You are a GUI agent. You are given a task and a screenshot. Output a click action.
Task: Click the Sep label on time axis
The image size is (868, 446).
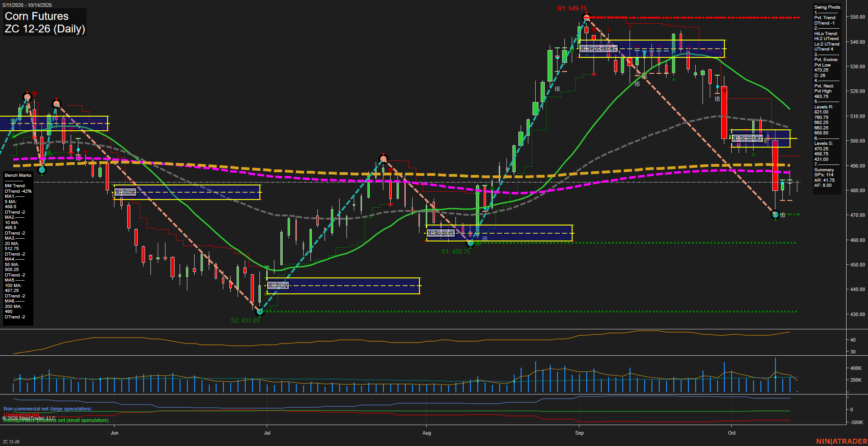[x=579, y=433]
